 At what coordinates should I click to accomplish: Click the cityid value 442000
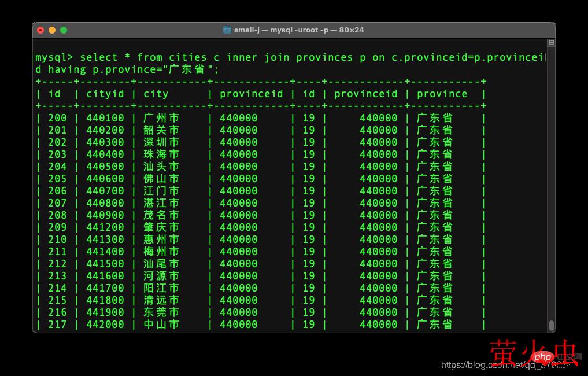coord(105,325)
